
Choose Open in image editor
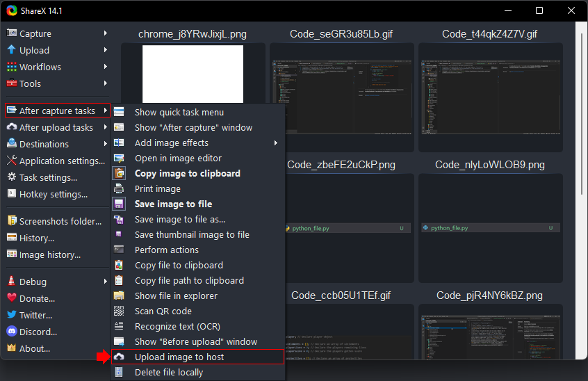(x=178, y=158)
